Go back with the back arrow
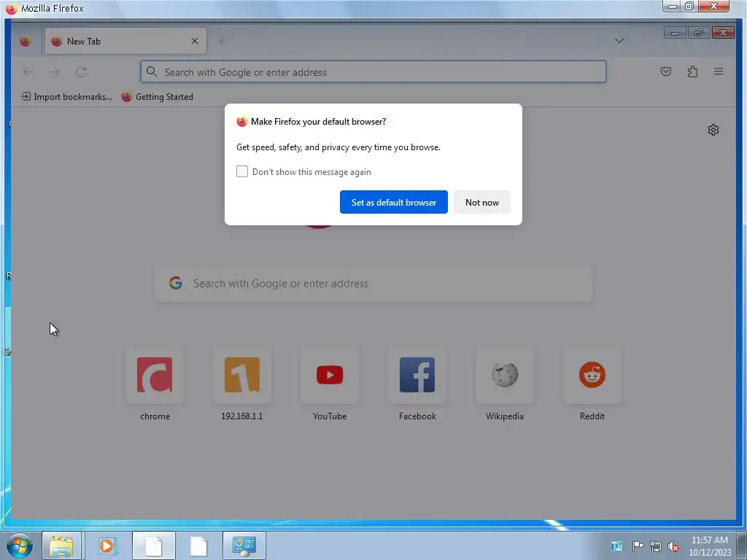Screen dimensions: 747x560 pyautogui.click(x=28, y=72)
